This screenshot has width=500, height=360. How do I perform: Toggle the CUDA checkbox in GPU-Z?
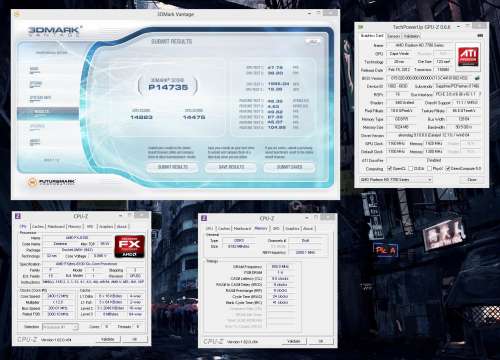click(x=411, y=168)
